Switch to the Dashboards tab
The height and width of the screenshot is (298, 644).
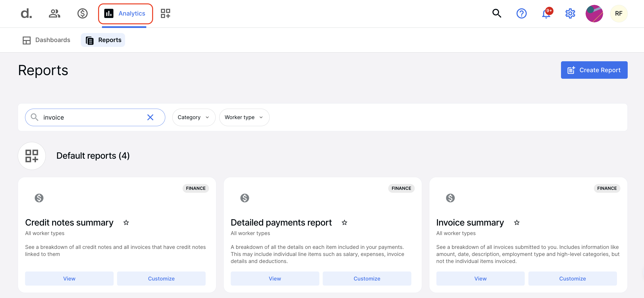46,40
